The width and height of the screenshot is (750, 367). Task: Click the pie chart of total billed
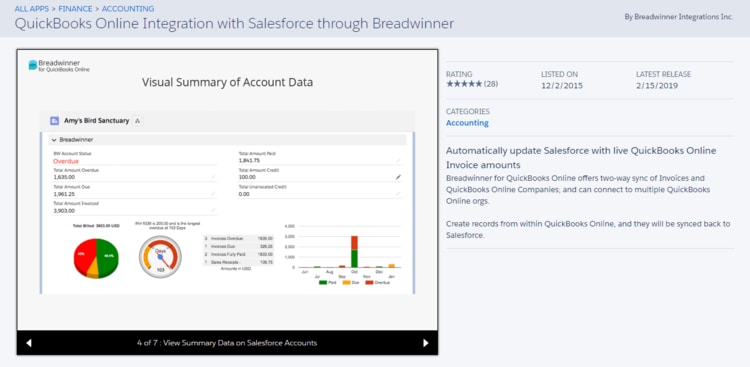(96, 258)
